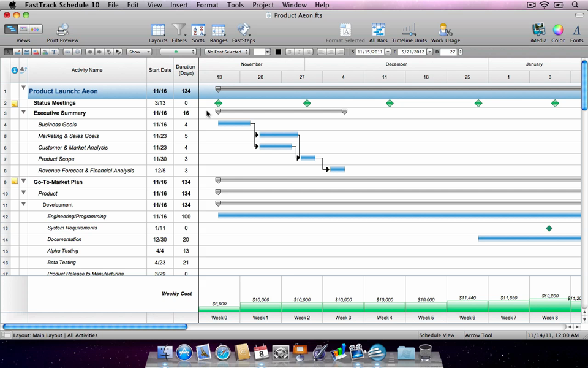Click the start date field 11/15/2011

(370, 52)
